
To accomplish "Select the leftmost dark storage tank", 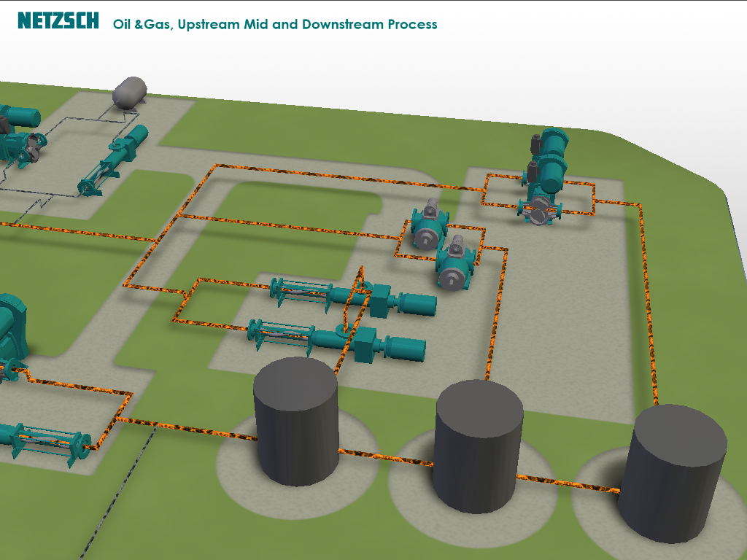I will 296,421.
